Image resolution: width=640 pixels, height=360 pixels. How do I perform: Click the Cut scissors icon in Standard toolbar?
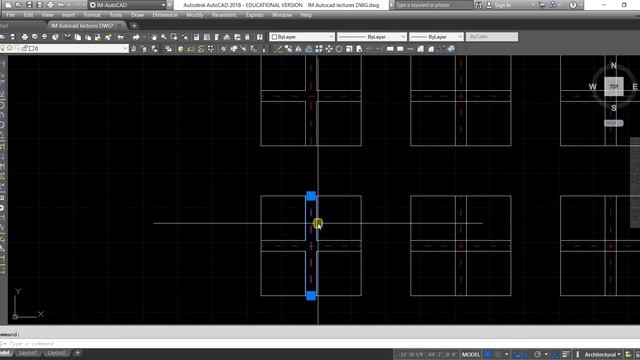[x=67, y=37]
